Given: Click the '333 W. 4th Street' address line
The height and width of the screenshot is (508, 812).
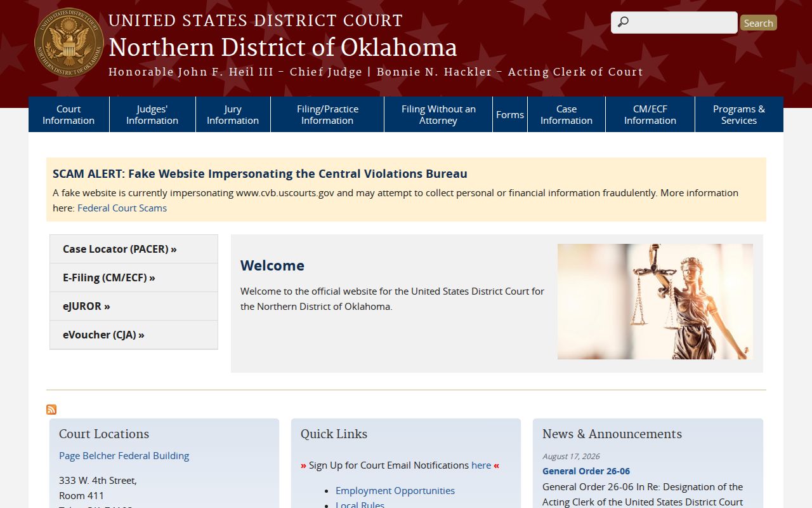Looking at the screenshot, I should point(98,480).
